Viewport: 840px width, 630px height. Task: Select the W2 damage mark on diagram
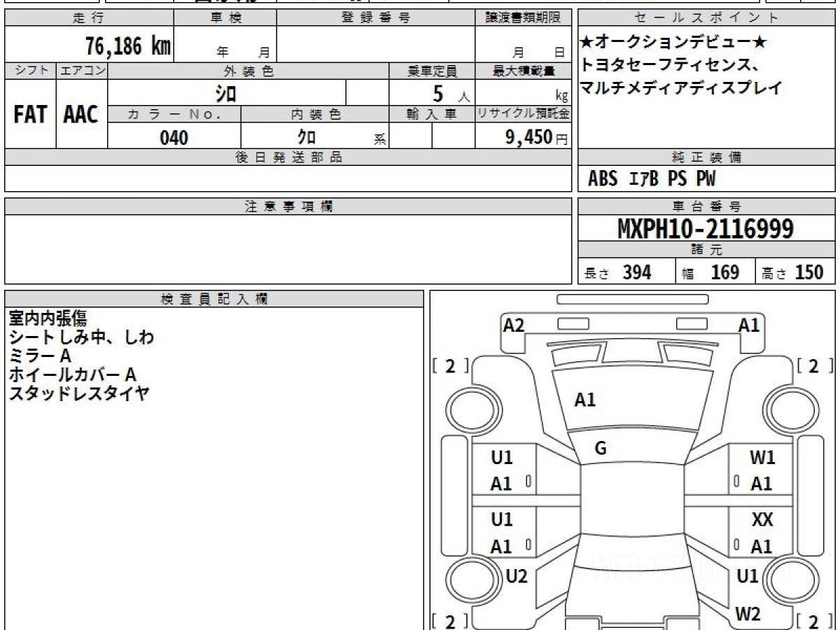[x=748, y=614]
